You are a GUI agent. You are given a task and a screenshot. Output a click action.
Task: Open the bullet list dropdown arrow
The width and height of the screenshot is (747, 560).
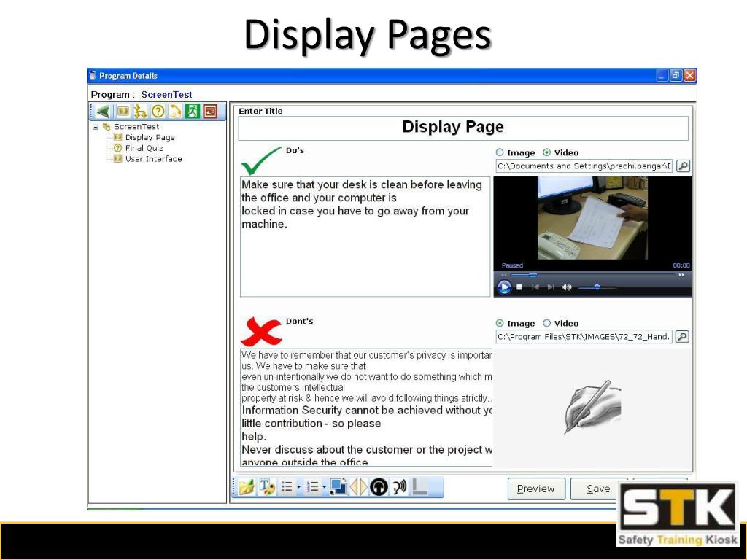tap(298, 487)
